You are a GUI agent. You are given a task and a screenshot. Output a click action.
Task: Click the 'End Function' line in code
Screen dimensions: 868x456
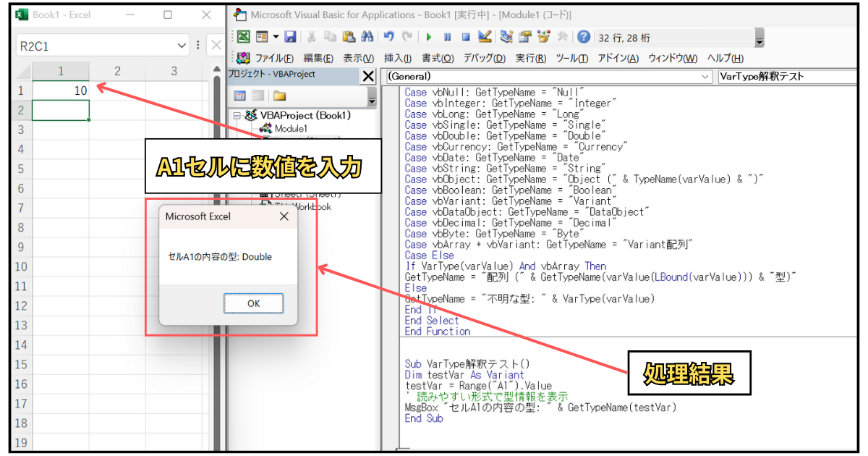point(438,332)
